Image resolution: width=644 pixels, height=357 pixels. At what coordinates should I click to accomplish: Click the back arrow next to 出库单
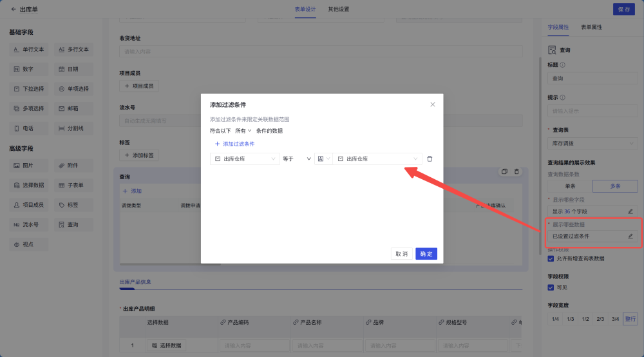(x=14, y=10)
